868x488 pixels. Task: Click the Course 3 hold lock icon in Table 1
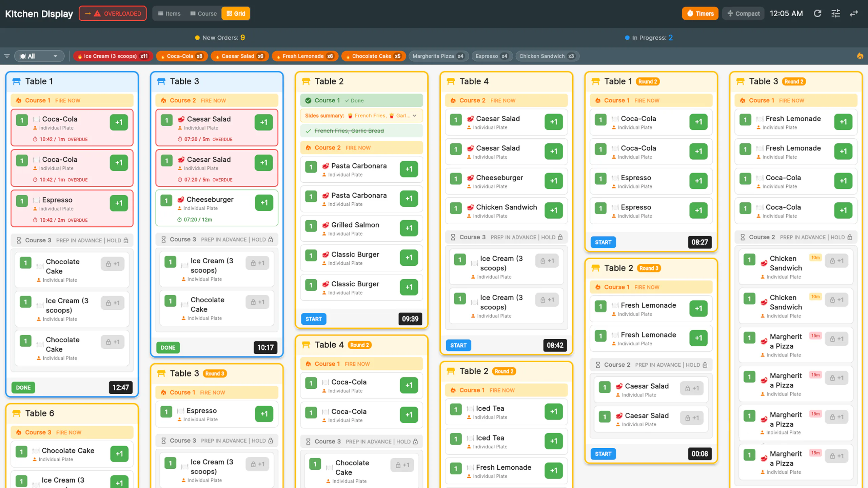pyautogui.click(x=126, y=240)
